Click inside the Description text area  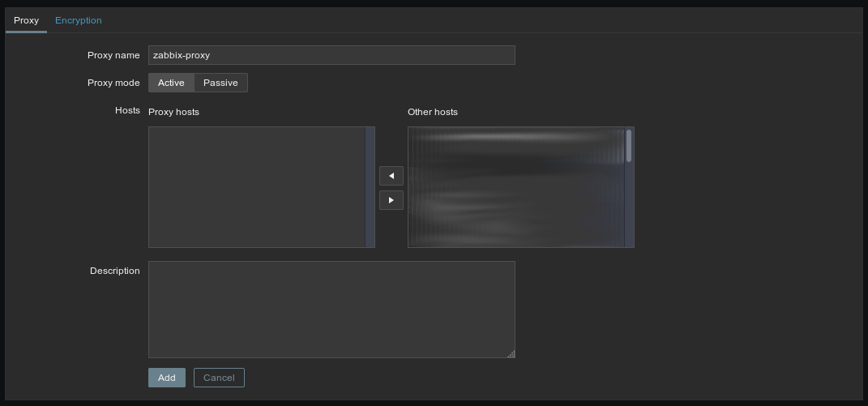tap(331, 309)
